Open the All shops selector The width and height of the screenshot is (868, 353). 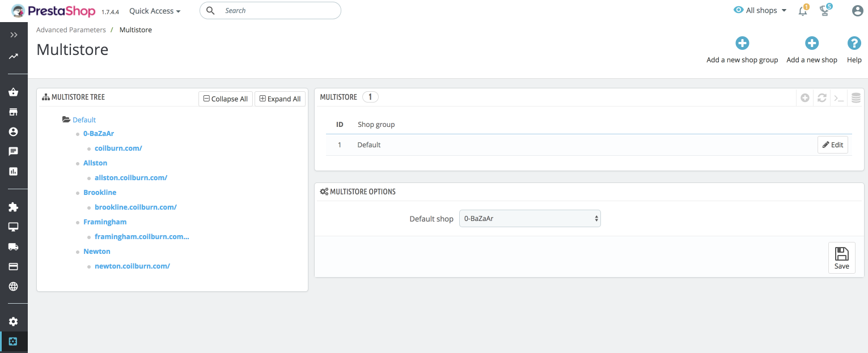point(760,10)
